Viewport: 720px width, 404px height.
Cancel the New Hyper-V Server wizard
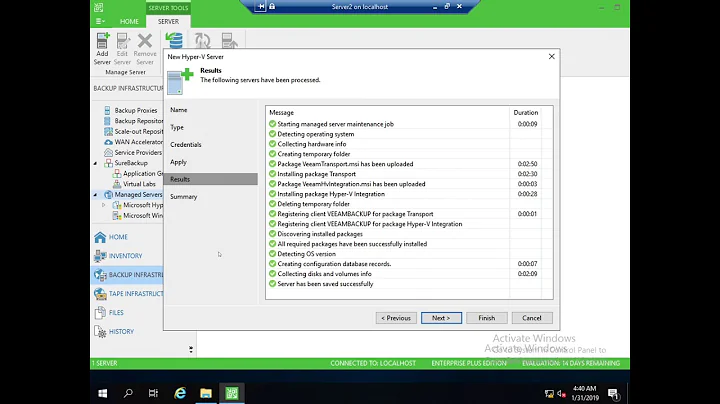532,318
